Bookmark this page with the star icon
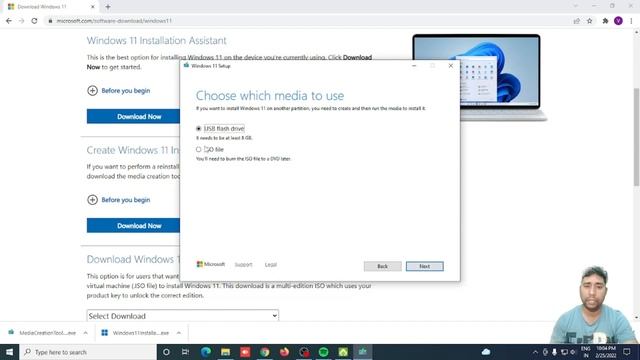The width and height of the screenshot is (640, 360). [589, 21]
